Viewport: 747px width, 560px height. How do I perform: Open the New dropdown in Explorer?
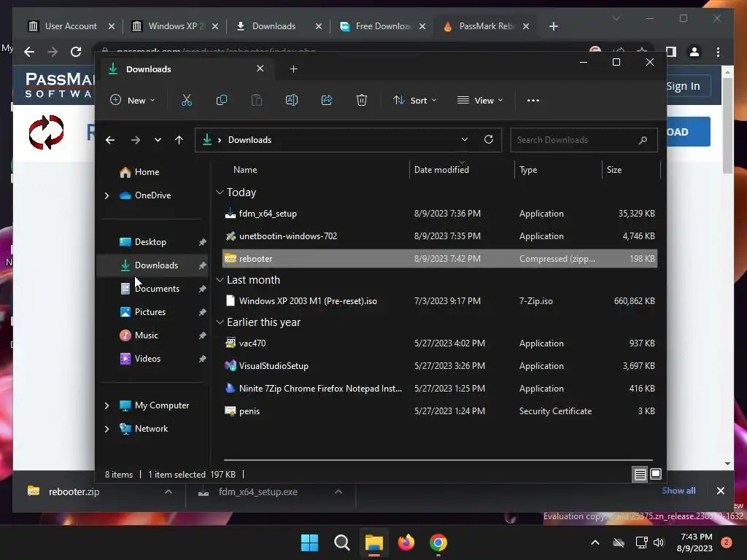pyautogui.click(x=132, y=101)
